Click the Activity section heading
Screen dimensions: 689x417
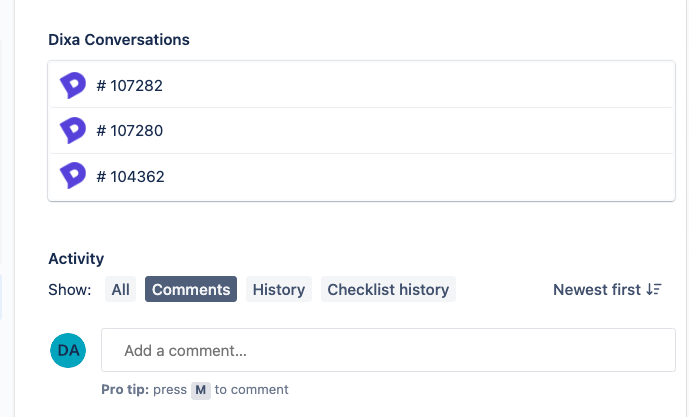coord(76,259)
